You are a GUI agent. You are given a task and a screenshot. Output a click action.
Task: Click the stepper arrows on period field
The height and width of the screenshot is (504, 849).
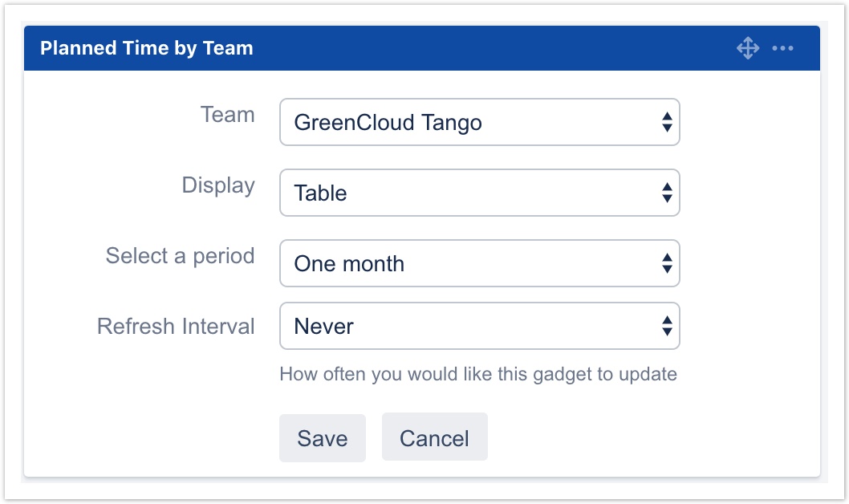click(666, 263)
